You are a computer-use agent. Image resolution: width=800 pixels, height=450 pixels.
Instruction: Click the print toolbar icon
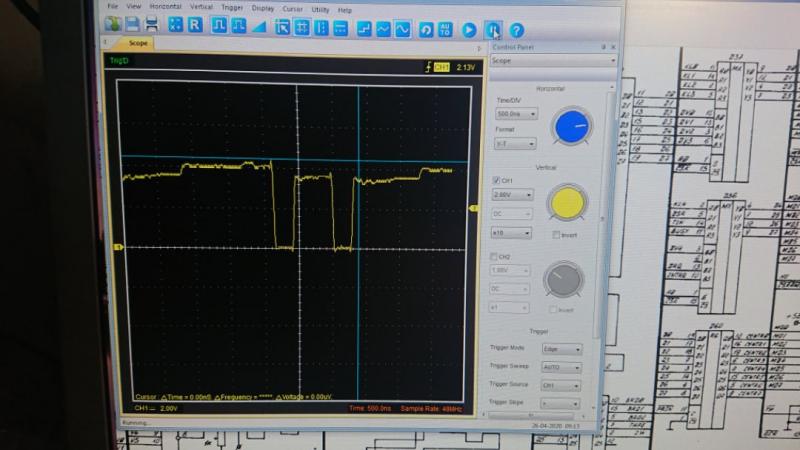click(150, 25)
